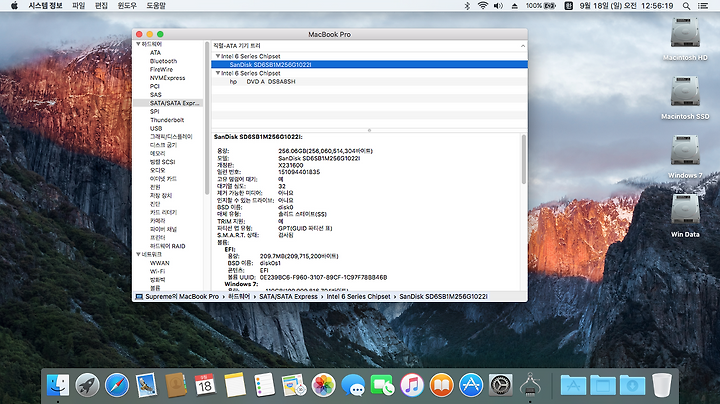Screen dimensions: 720x404
Task: Open Applications folder stack in Dock
Action: 573,385
